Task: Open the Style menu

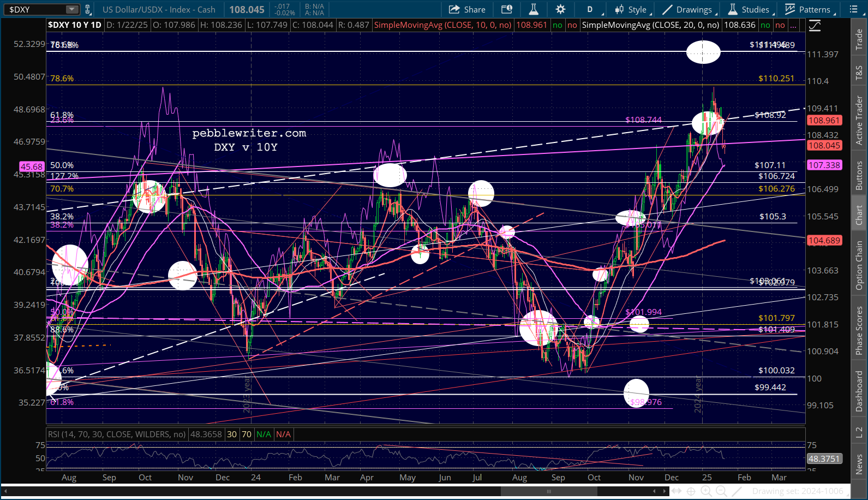Action: coord(631,9)
